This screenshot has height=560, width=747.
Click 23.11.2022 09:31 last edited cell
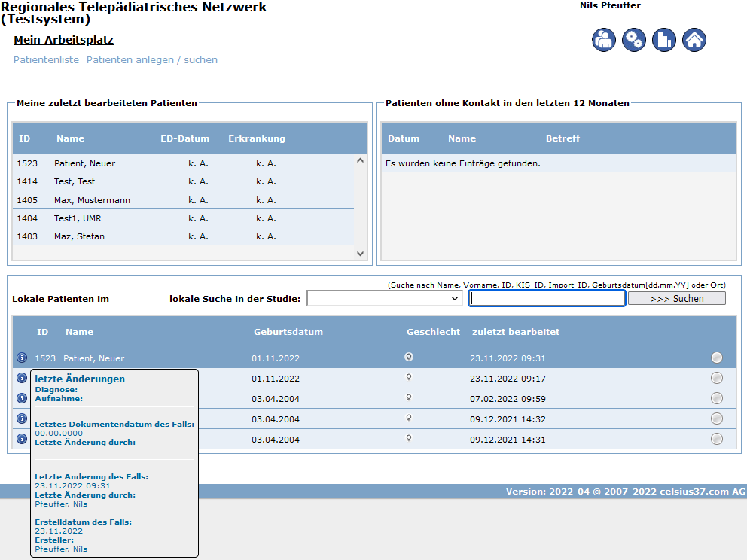[x=508, y=358]
